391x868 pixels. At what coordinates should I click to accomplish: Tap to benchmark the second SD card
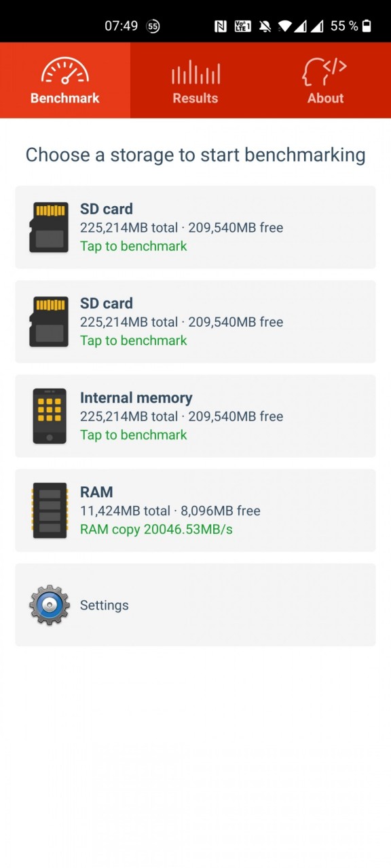133,340
